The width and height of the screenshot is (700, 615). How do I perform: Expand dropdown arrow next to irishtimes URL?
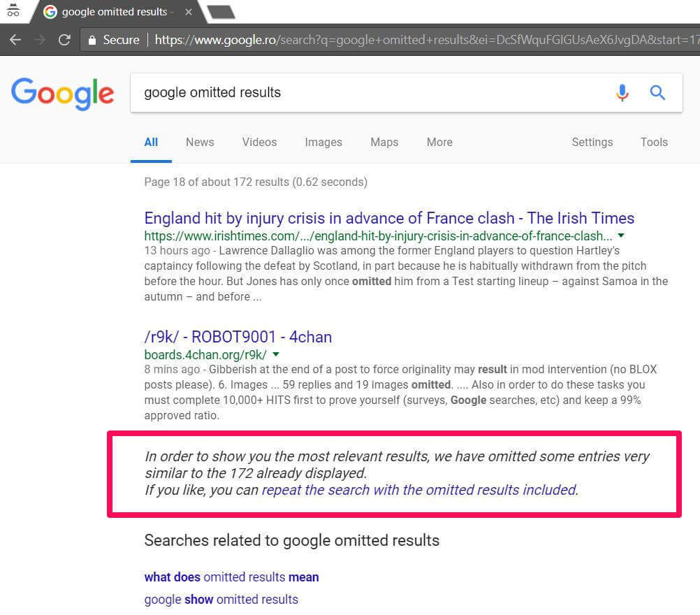point(621,236)
